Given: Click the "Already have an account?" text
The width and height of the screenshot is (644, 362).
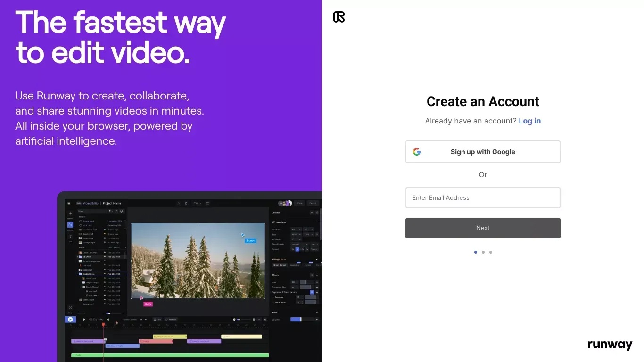Looking at the screenshot, I should 471,121.
